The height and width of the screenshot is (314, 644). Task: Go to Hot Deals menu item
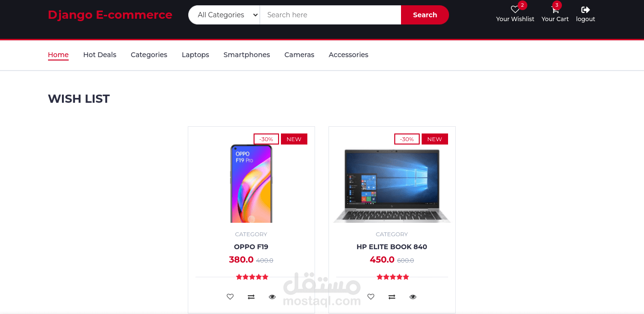[100, 55]
